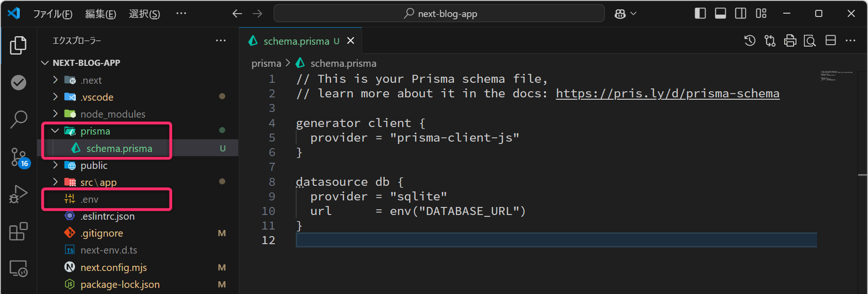Select the schema.prisma editor tab

[x=296, y=41]
